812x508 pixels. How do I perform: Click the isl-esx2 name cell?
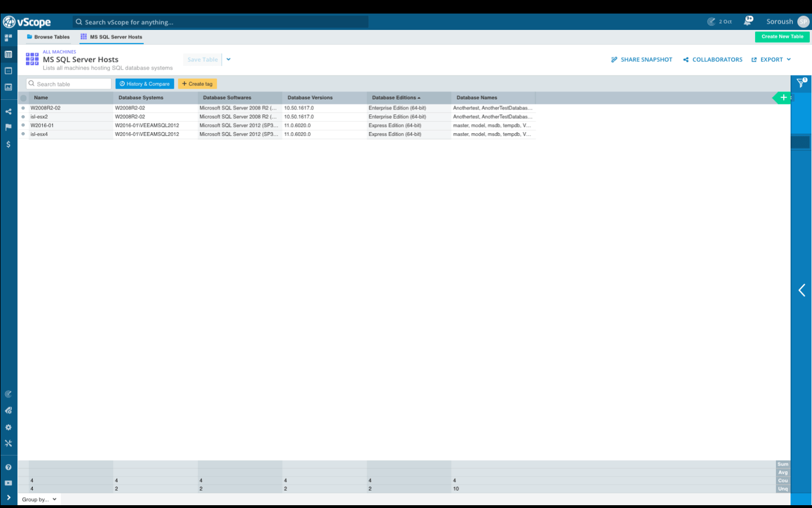pyautogui.click(x=70, y=117)
